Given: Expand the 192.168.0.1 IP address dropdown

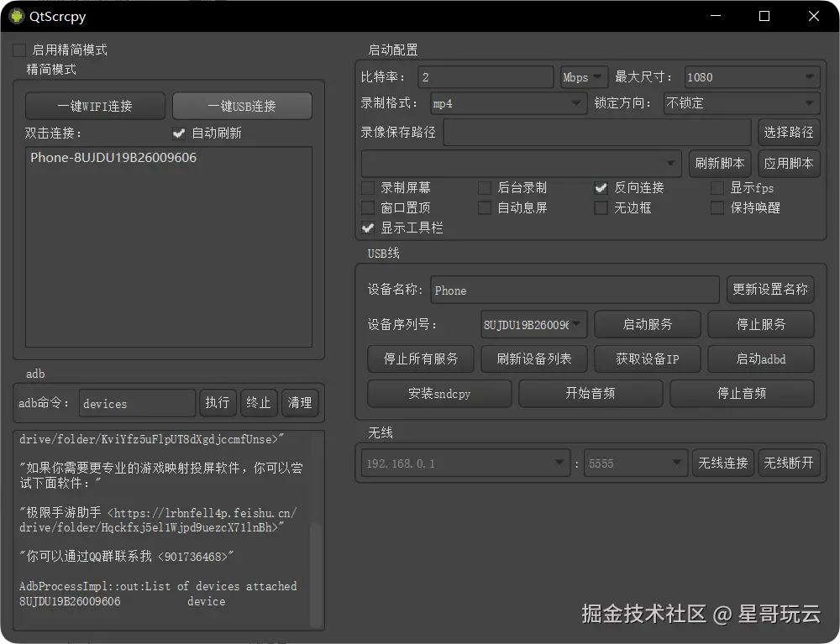Looking at the screenshot, I should click(x=465, y=463).
